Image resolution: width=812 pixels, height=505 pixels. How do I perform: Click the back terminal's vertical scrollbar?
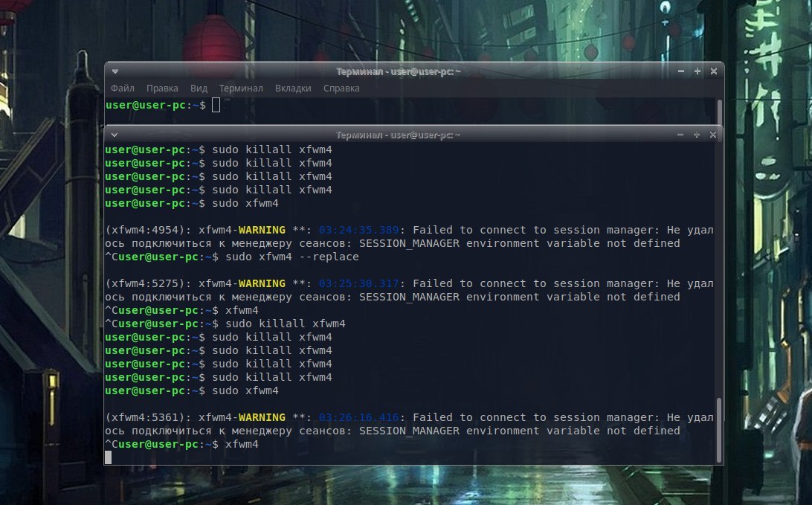coord(719,112)
